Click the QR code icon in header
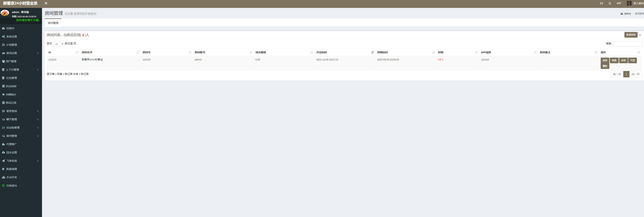Screen dimensions: 644x217 [x=629, y=3]
